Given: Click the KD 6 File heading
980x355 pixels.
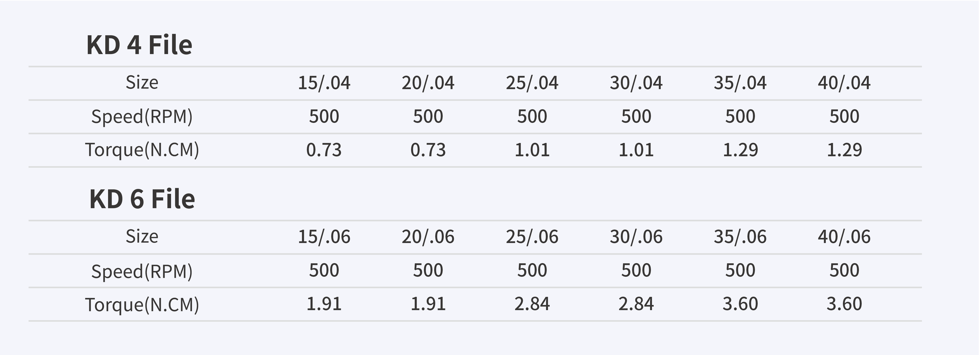Looking at the screenshot, I should [142, 199].
